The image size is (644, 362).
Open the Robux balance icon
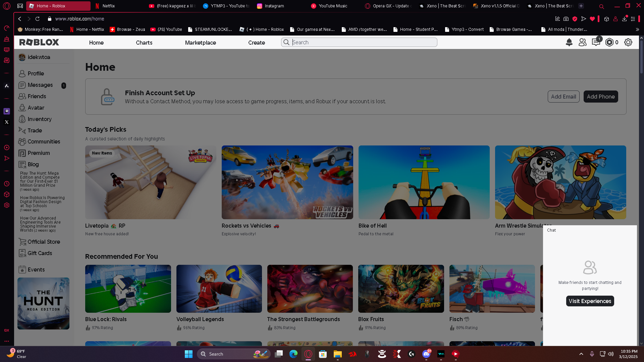click(609, 42)
